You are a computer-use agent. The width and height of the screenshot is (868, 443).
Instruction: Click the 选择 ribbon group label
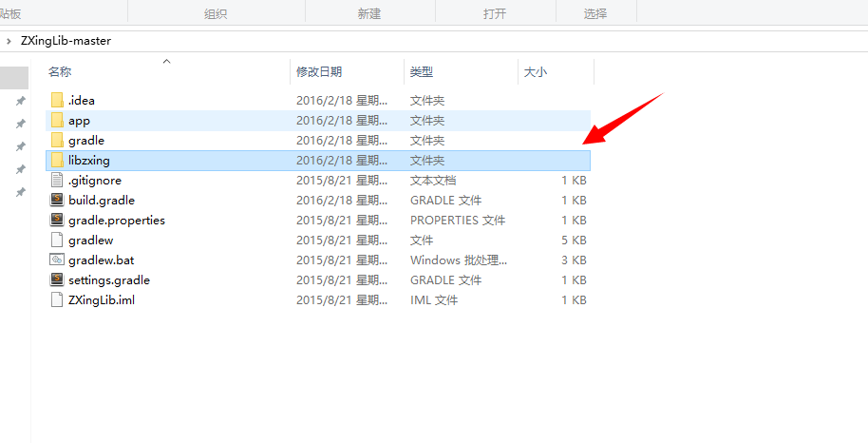click(595, 13)
